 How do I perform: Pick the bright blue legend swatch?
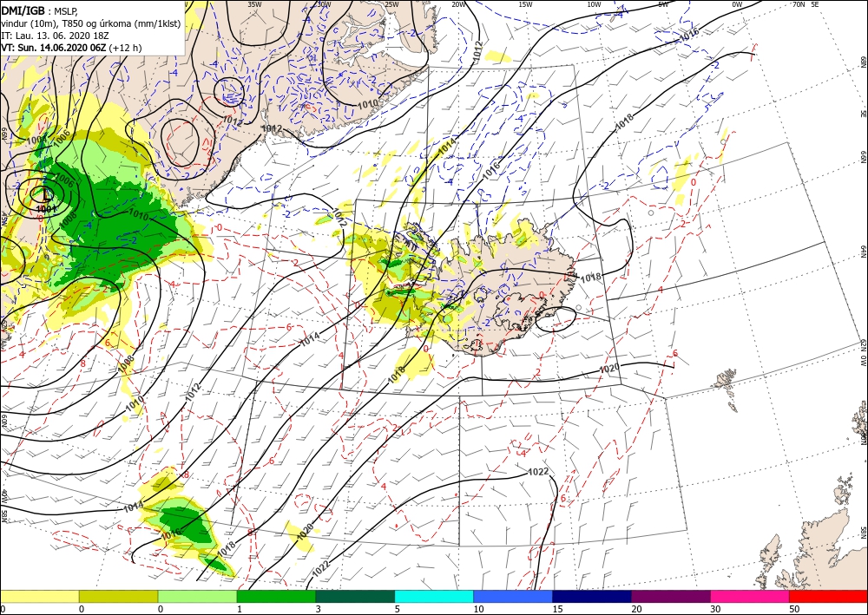point(513,596)
